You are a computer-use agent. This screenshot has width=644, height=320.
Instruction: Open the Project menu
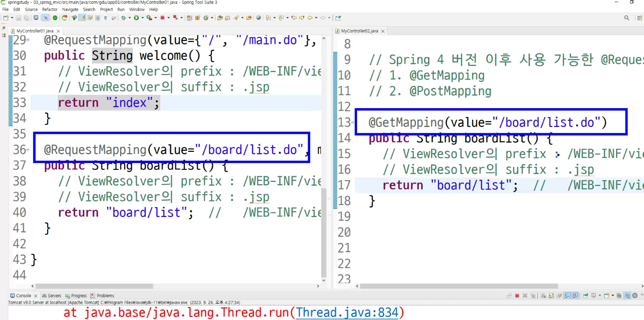[x=107, y=9]
